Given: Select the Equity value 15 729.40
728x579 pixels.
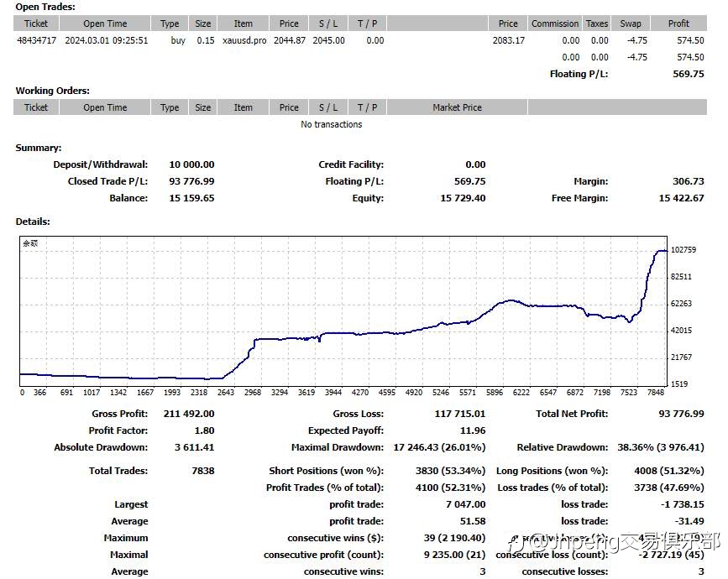Looking at the screenshot, I should (463, 198).
